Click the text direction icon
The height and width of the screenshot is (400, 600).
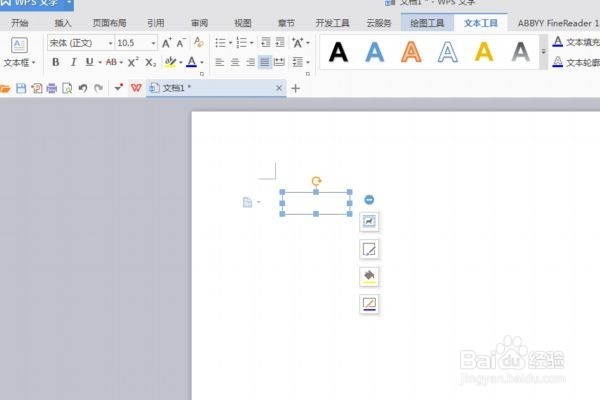point(298,42)
